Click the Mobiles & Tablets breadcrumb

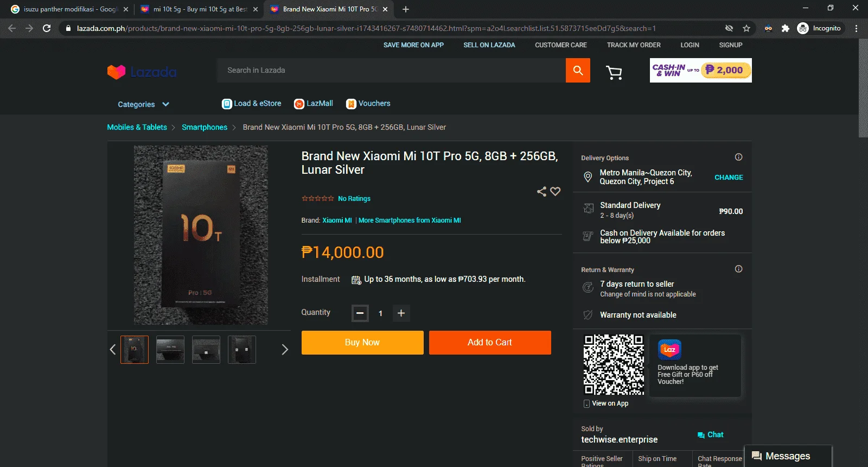[x=137, y=127]
